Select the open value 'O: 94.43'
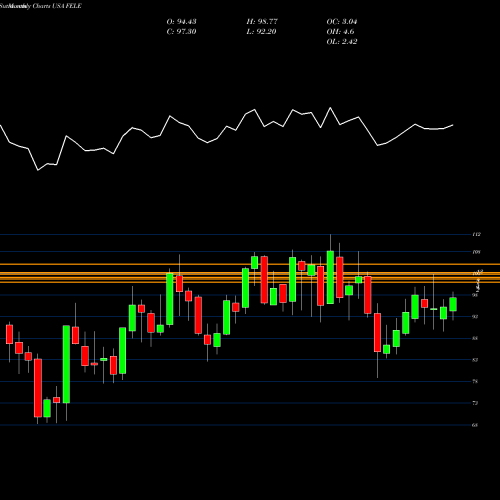Viewport: 500px width, 500px height. pos(181,22)
